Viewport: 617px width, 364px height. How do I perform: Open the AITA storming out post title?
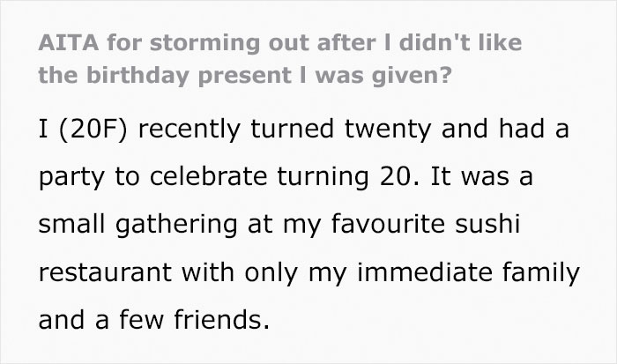pos(280,59)
